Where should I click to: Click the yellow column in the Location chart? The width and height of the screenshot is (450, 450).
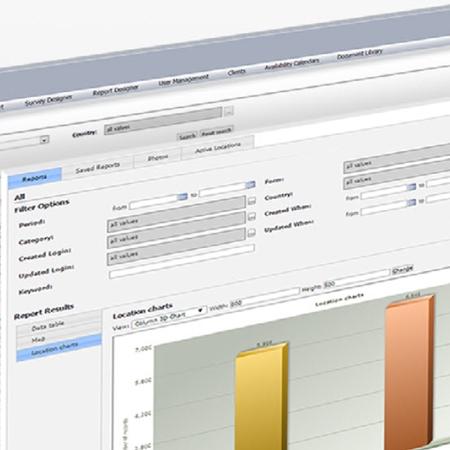pyautogui.click(x=261, y=396)
